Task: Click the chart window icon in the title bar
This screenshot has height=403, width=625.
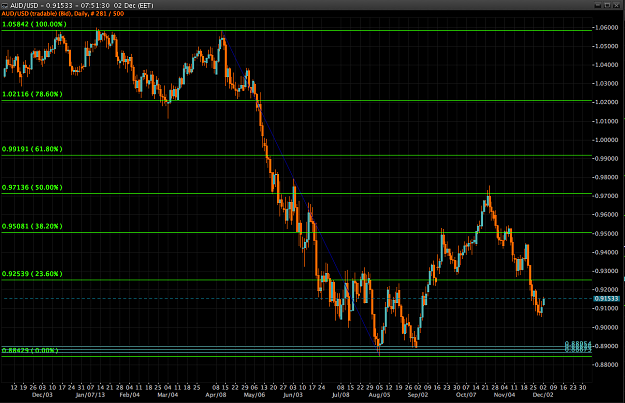Action: tap(4, 6)
